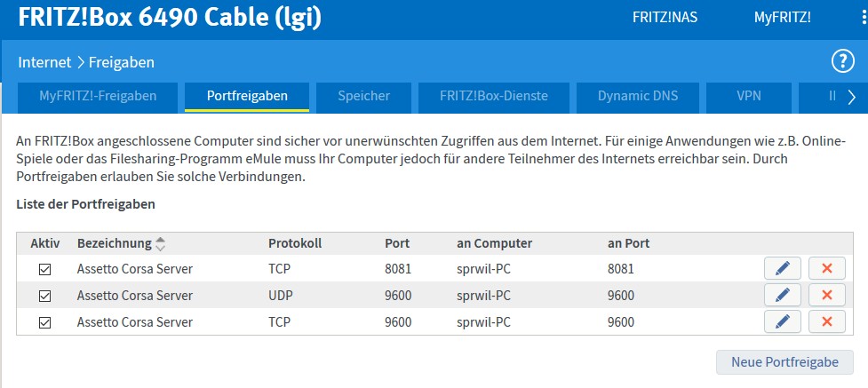Edit the UDP 9600 port forwarding entry
Viewport: 868px width, 388px height.
coord(782,295)
